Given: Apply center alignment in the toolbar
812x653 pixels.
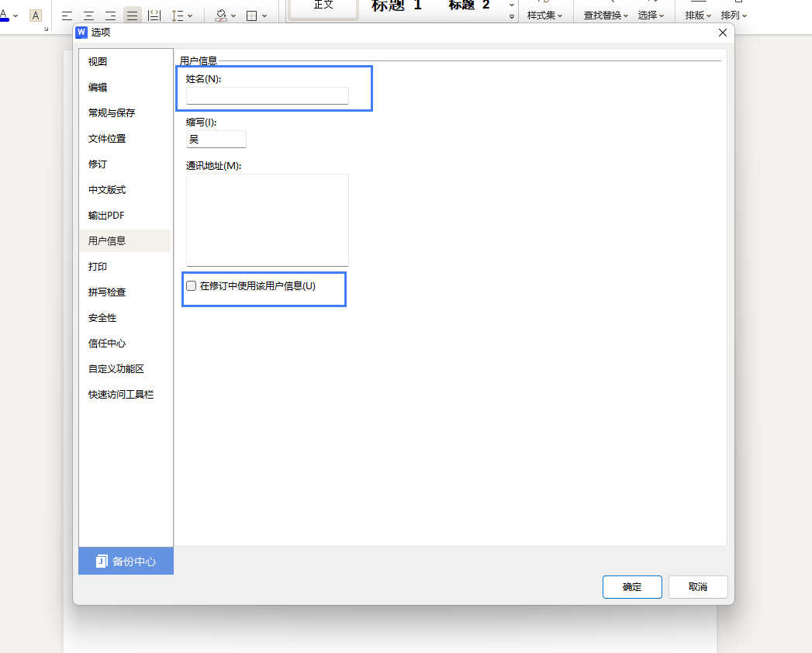Looking at the screenshot, I should point(88,16).
